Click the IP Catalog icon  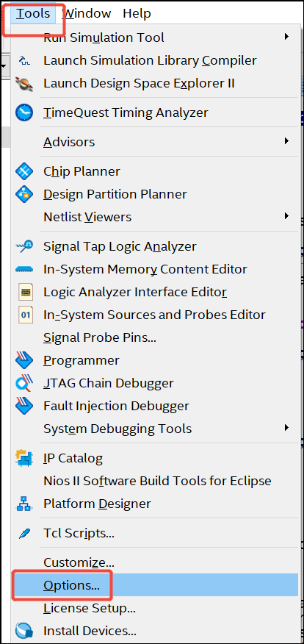pyautogui.click(x=24, y=457)
